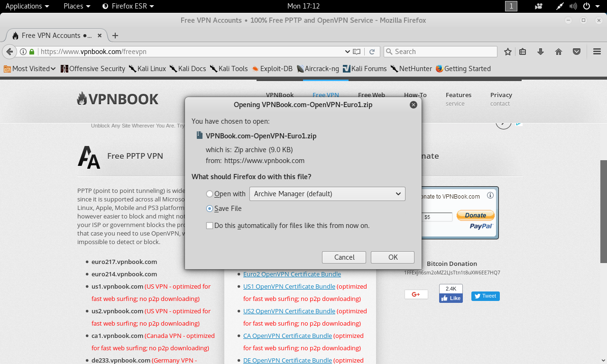This screenshot has height=364, width=607.
Task: Toggle reader view icon in the address bar
Action: [357, 52]
